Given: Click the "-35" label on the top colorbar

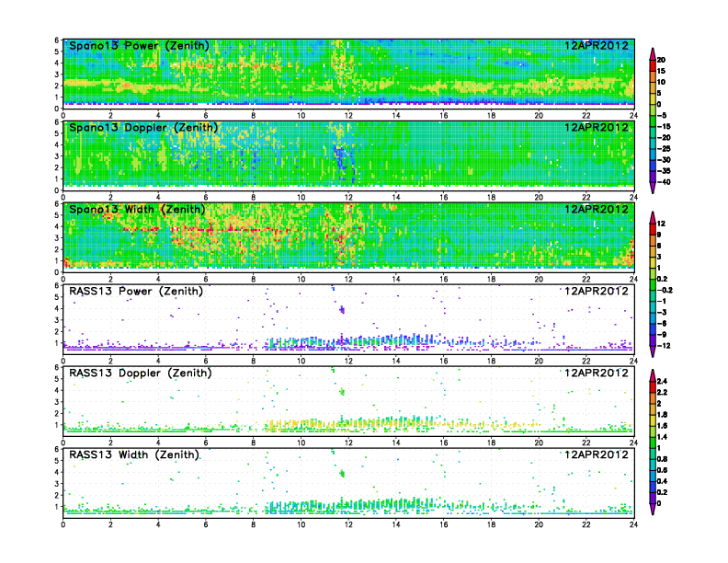Looking at the screenshot, I should click(x=664, y=171).
